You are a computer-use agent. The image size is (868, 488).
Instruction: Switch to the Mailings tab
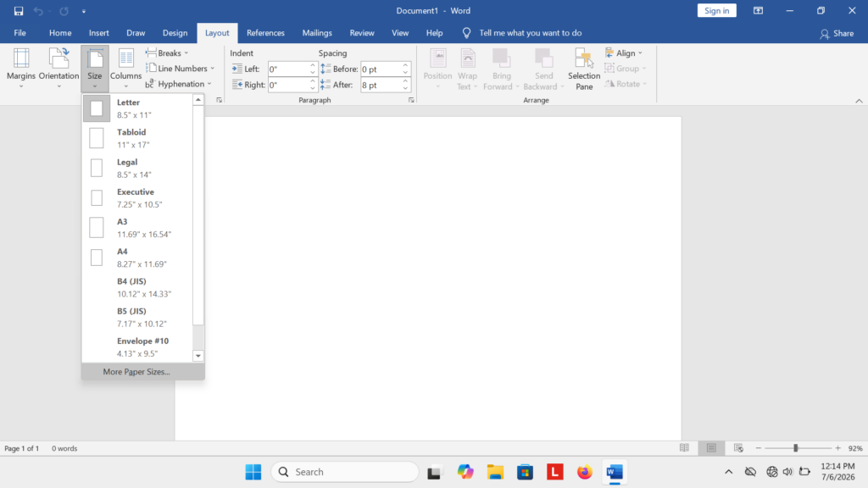pyautogui.click(x=317, y=33)
